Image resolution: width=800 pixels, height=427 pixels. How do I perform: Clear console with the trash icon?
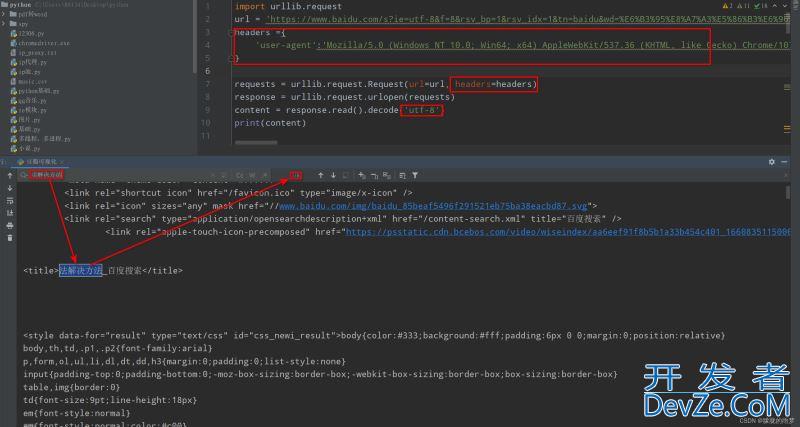10,238
